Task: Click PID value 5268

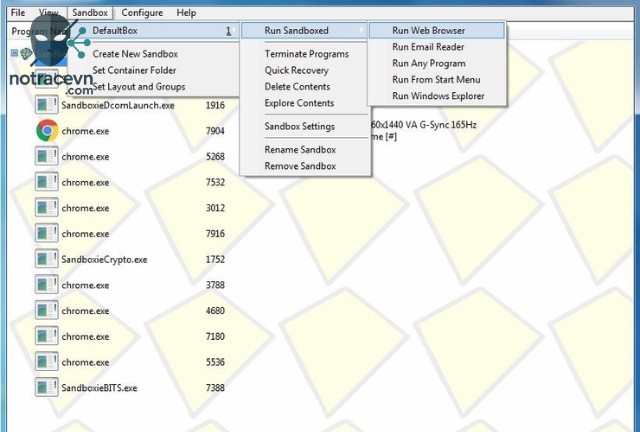Action: (215, 157)
